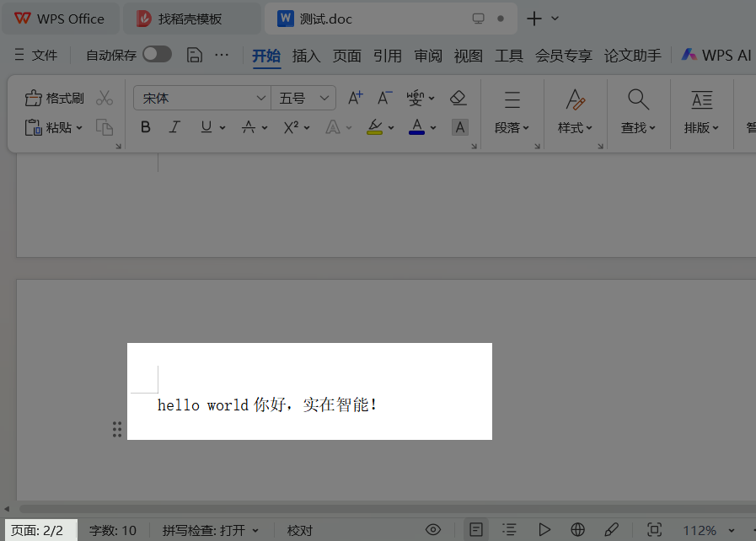This screenshot has width=756, height=541.
Task: Click the Format Painter (格式刷) icon
Action: (34, 99)
